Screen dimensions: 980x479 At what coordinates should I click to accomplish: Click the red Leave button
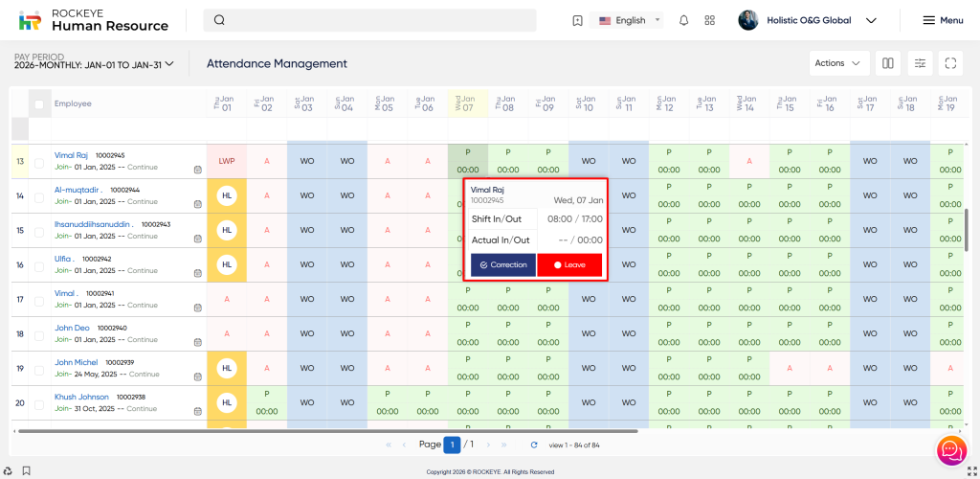[x=569, y=264]
